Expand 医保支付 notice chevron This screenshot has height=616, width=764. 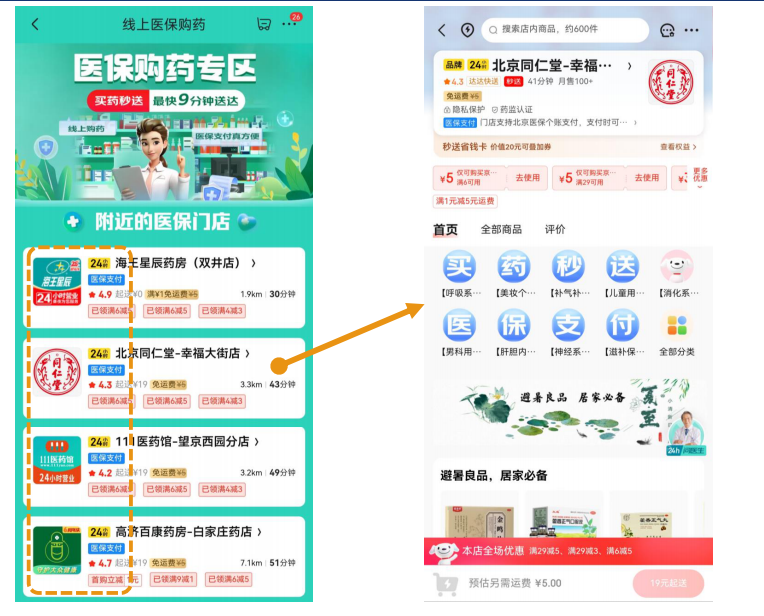[x=635, y=123]
